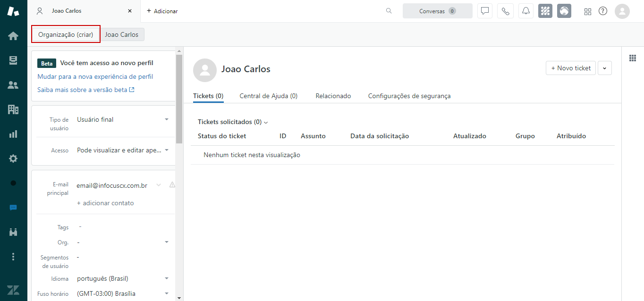Image resolution: width=644 pixels, height=301 pixels.
Task: Click the + Novo ticket button
Action: click(x=570, y=68)
